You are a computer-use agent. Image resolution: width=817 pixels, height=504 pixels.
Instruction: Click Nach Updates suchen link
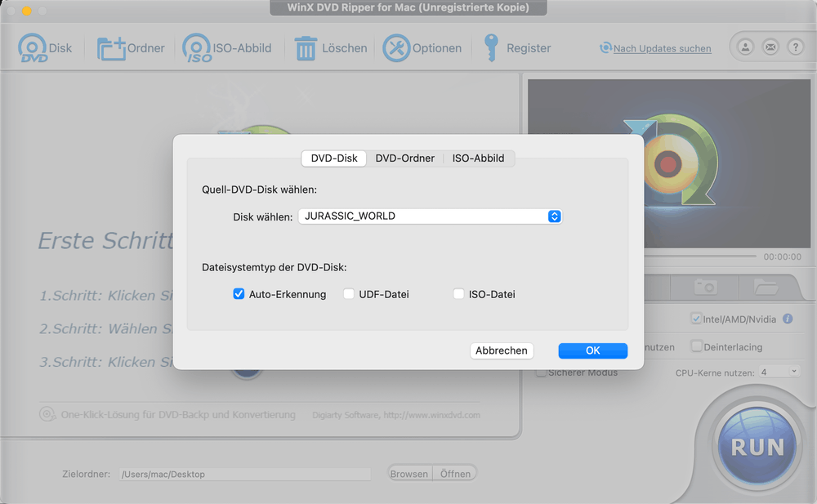[x=663, y=48]
